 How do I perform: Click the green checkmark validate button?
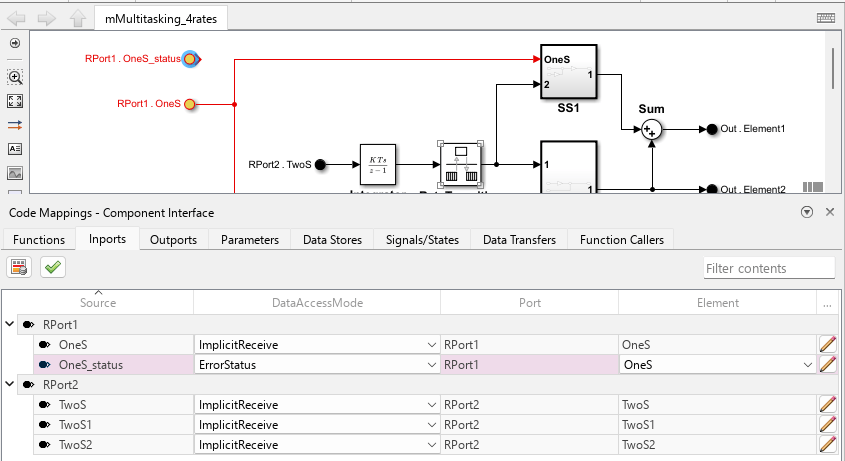(x=53, y=267)
